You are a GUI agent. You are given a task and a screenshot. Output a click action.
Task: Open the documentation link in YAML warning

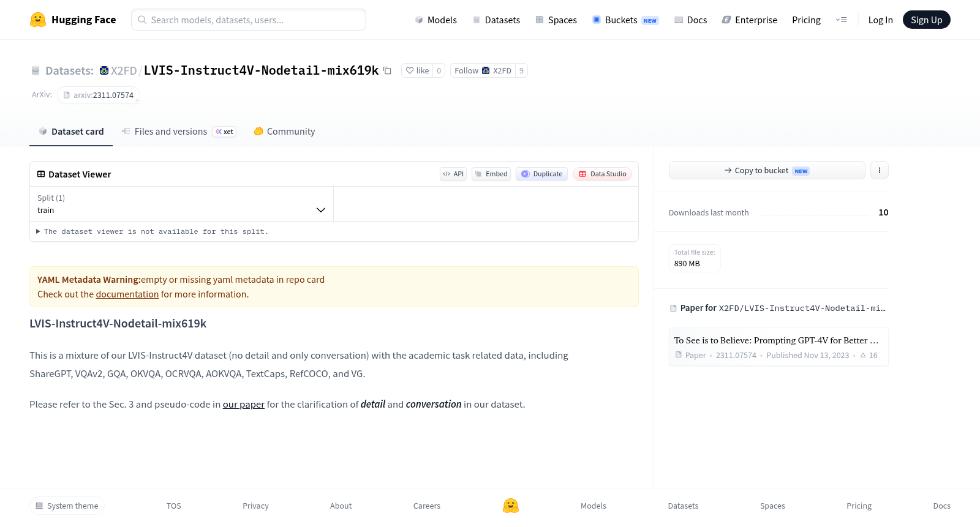(127, 294)
